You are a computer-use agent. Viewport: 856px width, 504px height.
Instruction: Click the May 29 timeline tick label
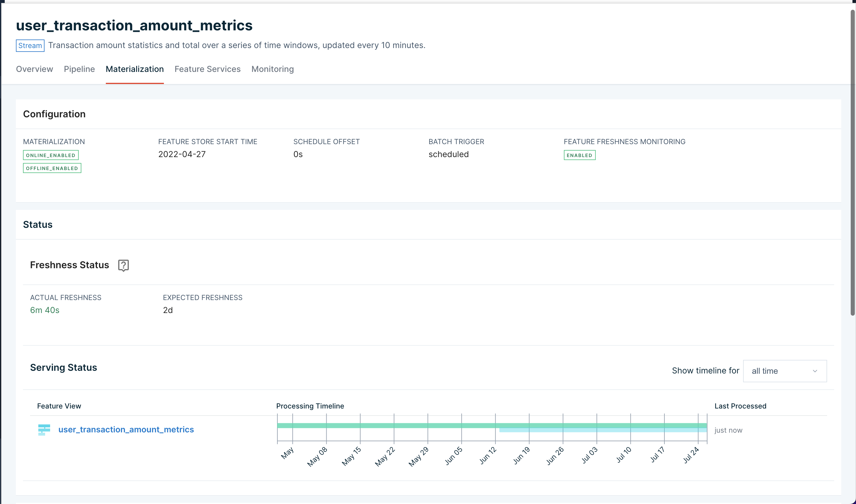click(419, 456)
